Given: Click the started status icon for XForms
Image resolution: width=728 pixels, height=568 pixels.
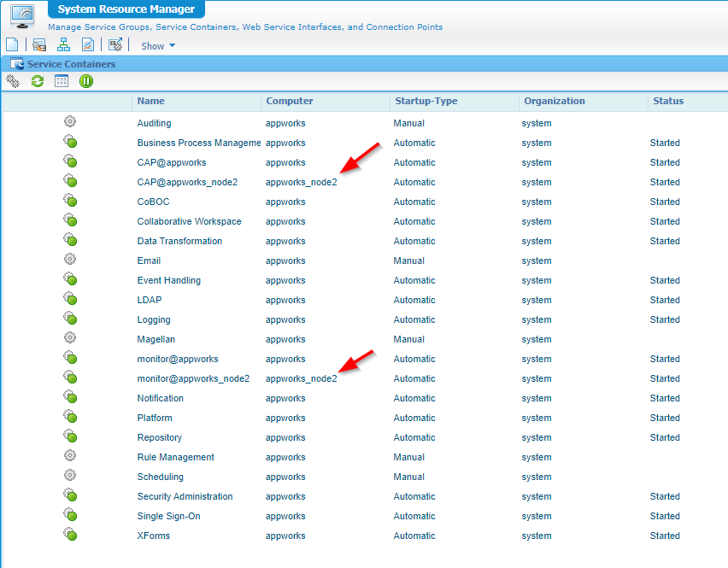Looking at the screenshot, I should (x=70, y=535).
